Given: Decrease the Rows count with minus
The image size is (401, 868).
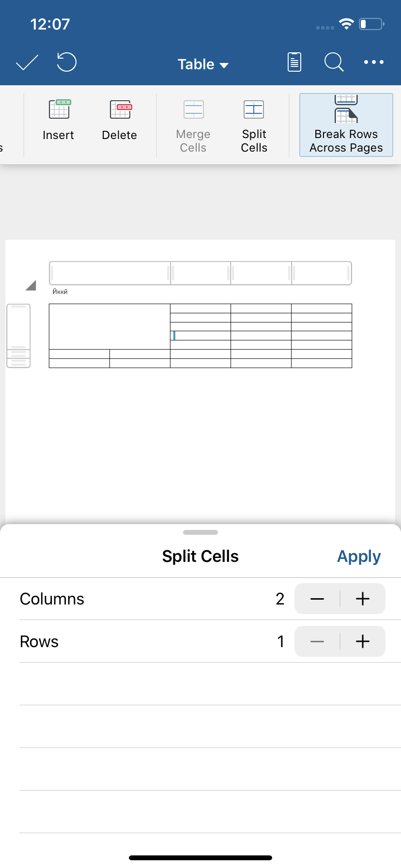Looking at the screenshot, I should point(317,641).
